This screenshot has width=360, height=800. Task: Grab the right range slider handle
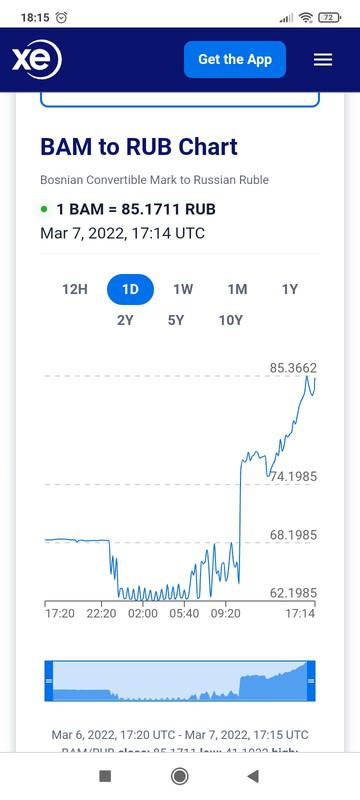tap(311, 681)
